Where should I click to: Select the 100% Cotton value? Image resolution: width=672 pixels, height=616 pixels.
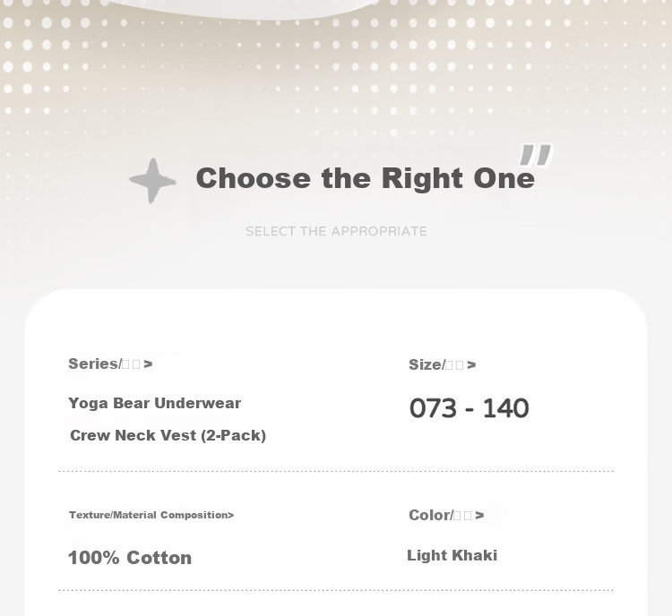coord(130,558)
